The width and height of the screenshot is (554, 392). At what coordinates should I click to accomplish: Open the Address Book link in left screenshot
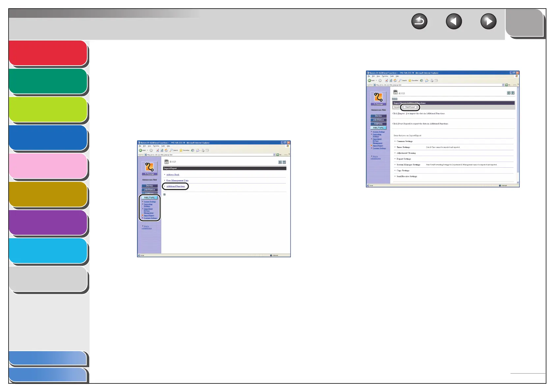(x=173, y=175)
